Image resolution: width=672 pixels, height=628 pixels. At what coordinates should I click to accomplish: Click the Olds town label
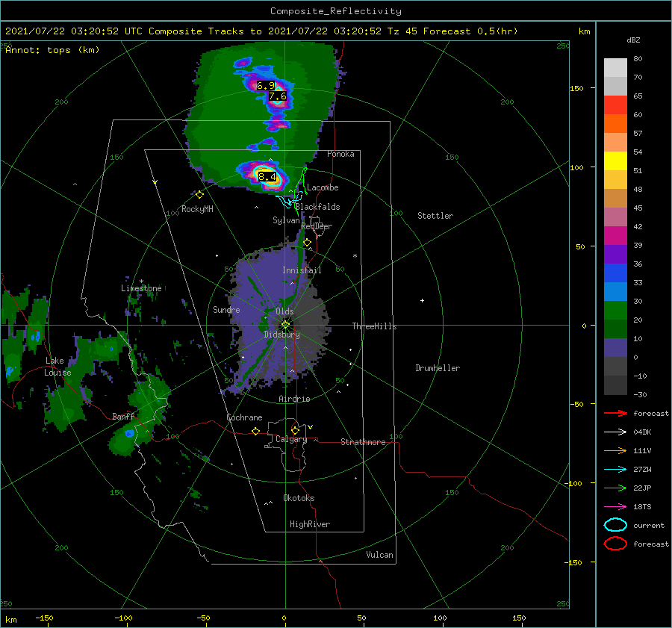284,311
